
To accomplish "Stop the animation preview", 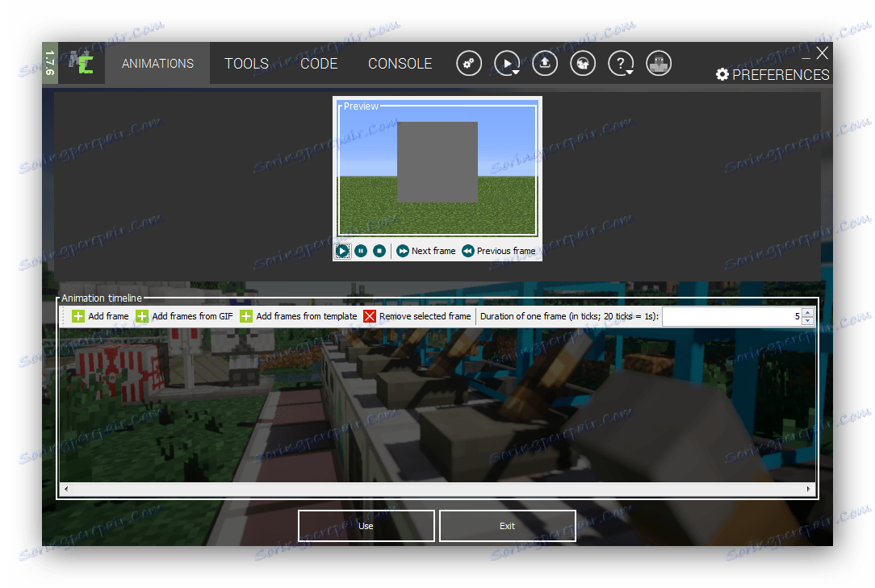I will coord(379,251).
